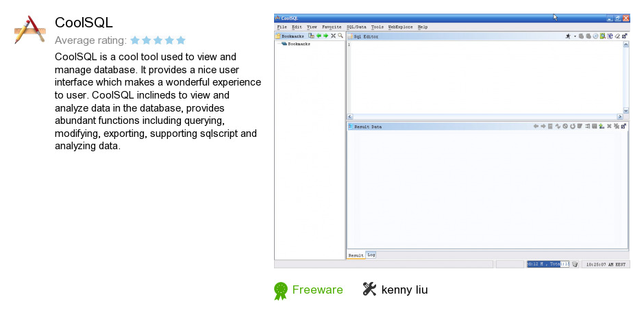Click the green search icon in the Sql Editor toolbar
Viewport: 644px width, 321px height.
tap(602, 36)
